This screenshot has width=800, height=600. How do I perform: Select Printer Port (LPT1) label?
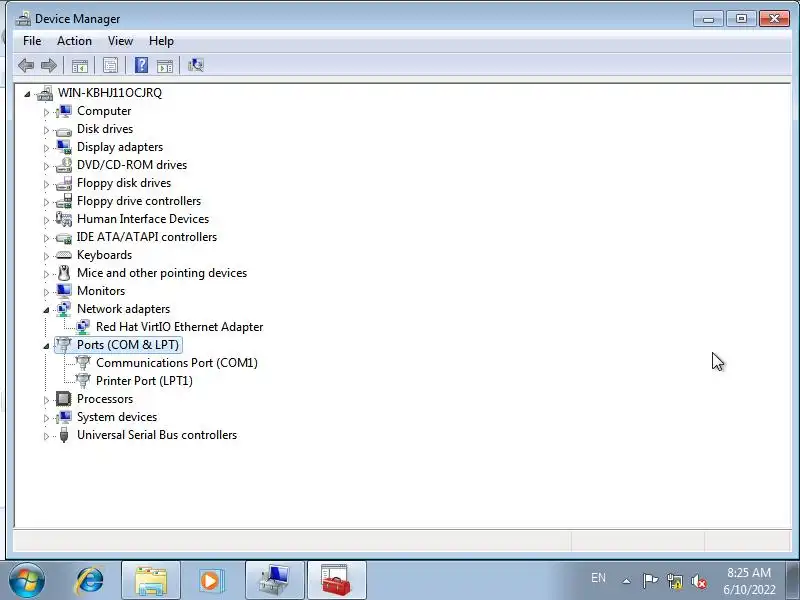144,381
